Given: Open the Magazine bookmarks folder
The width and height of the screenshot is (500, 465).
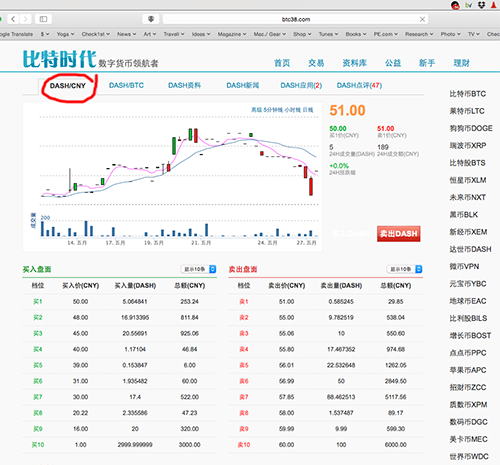Looking at the screenshot, I should click(x=232, y=34).
